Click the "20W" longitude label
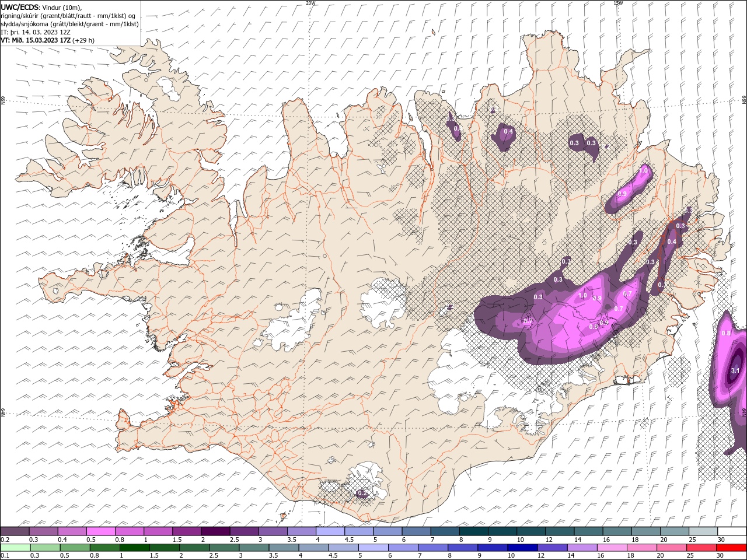This screenshot has width=747, height=560. point(310,3)
